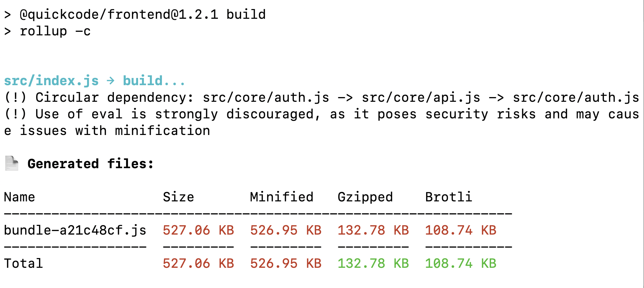Click the src/index.js path text

[51, 81]
